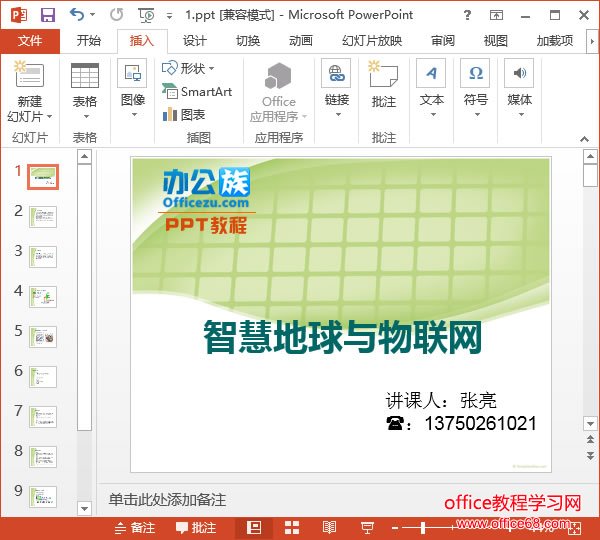
Task: Open the Add-ins (加载项) tab
Action: (x=554, y=41)
